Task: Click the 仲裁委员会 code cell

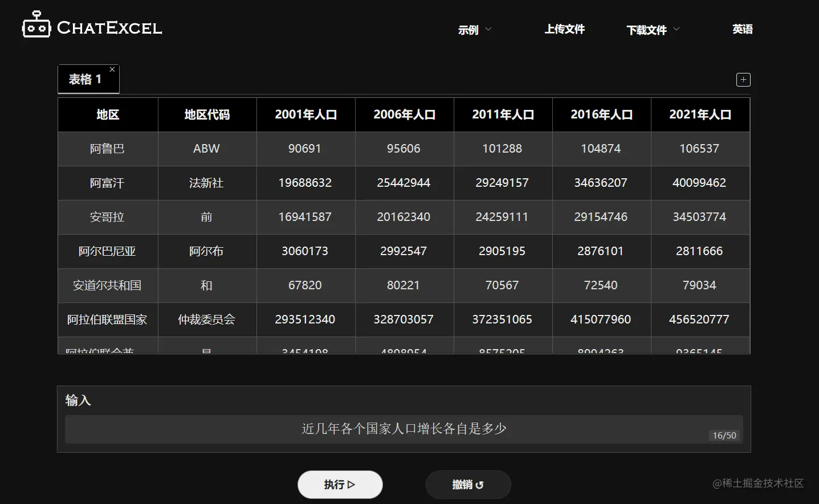Action: pos(207,319)
